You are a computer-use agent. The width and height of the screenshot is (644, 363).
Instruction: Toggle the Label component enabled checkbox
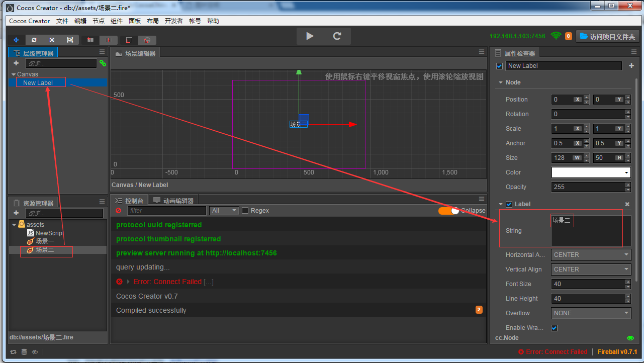(509, 204)
